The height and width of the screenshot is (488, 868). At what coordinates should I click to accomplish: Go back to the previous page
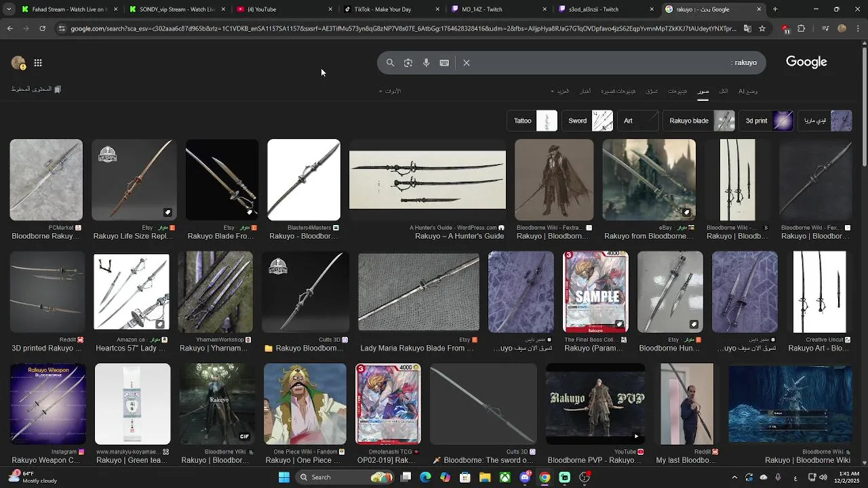(10, 28)
